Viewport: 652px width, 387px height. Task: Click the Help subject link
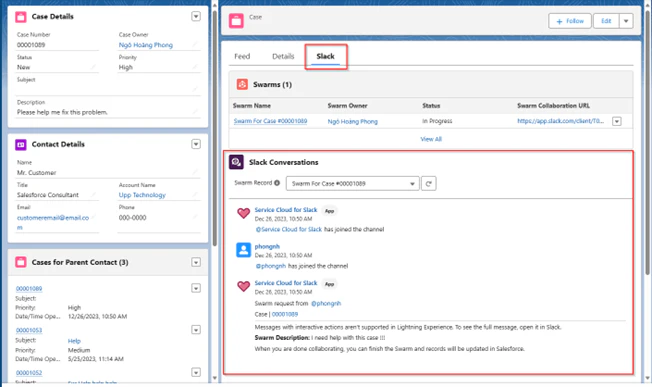click(x=74, y=340)
